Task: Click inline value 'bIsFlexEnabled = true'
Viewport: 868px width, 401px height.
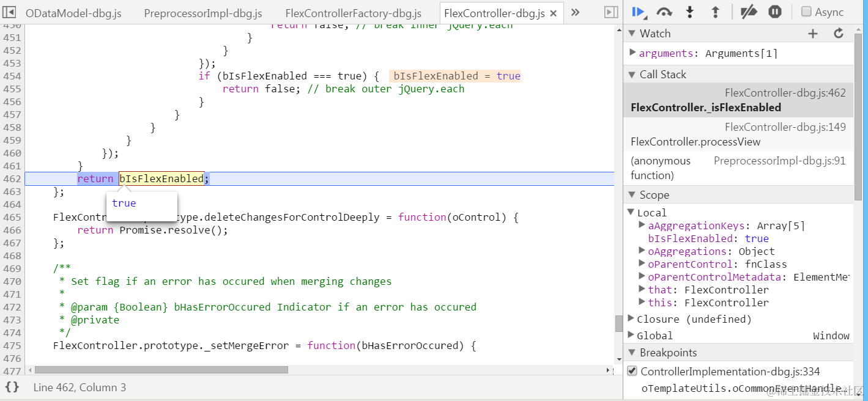Action: point(454,76)
